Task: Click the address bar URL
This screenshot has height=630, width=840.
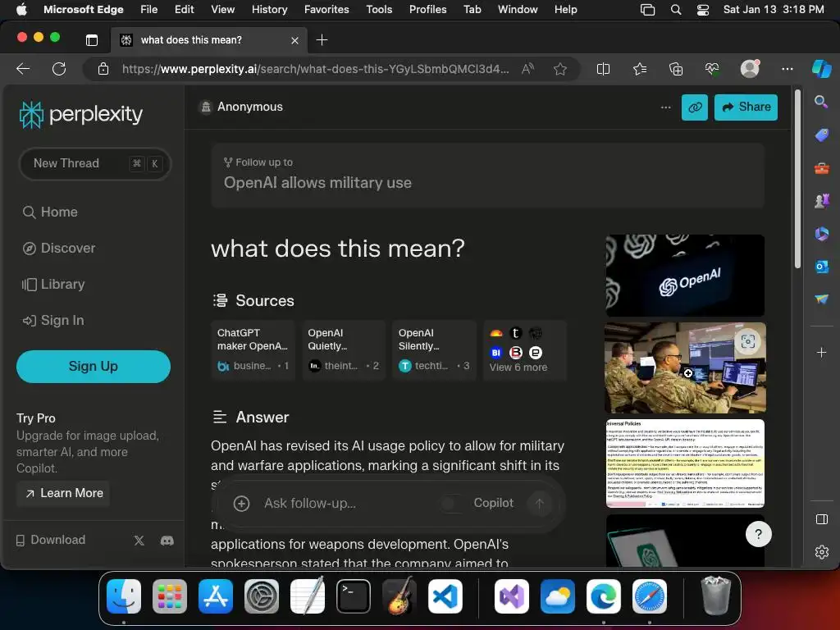Action: [x=315, y=69]
